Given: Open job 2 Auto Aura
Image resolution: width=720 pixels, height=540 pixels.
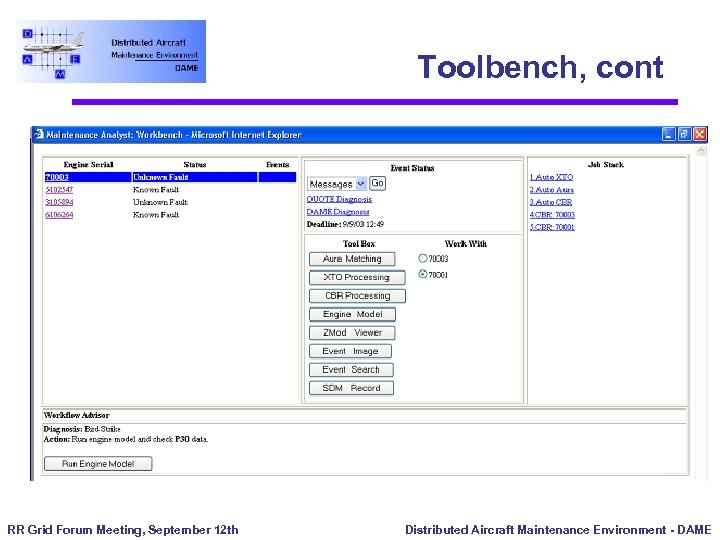Looking at the screenshot, I should (x=551, y=190).
